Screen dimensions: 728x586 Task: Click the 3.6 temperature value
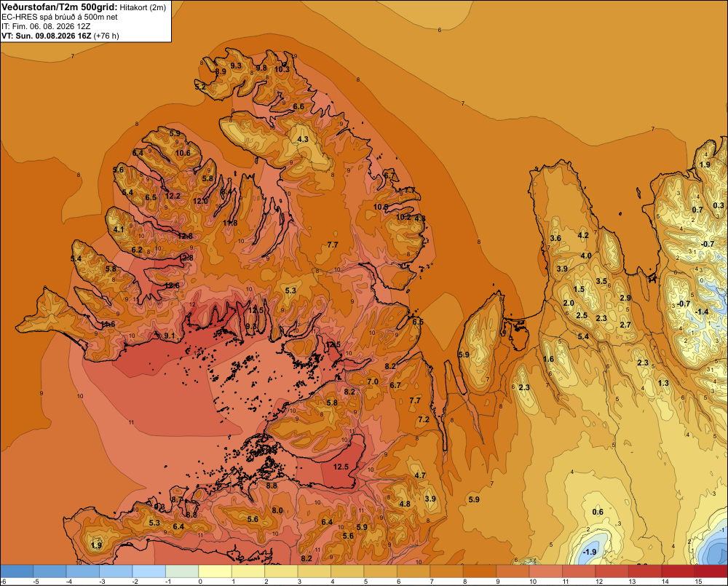click(555, 238)
